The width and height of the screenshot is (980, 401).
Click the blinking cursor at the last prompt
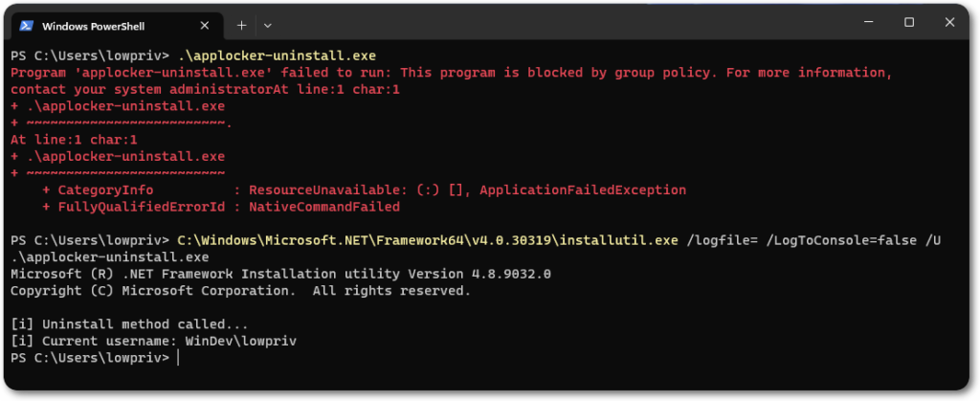(178, 357)
